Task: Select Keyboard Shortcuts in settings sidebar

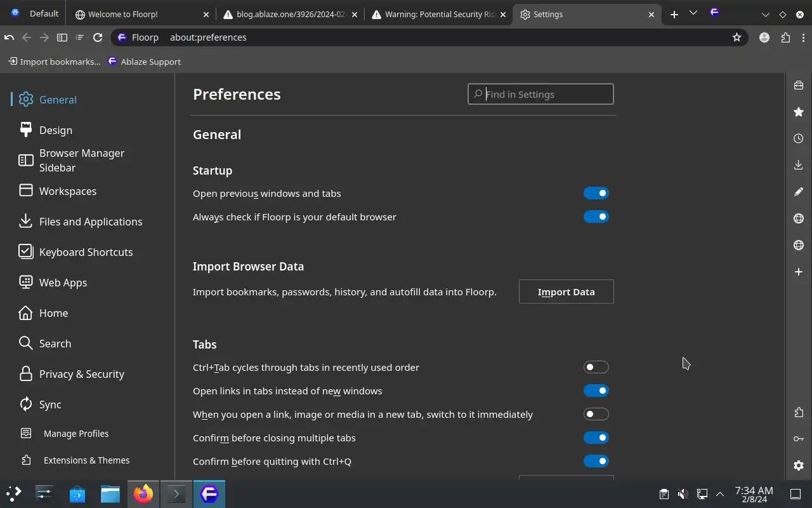Action: (86, 252)
